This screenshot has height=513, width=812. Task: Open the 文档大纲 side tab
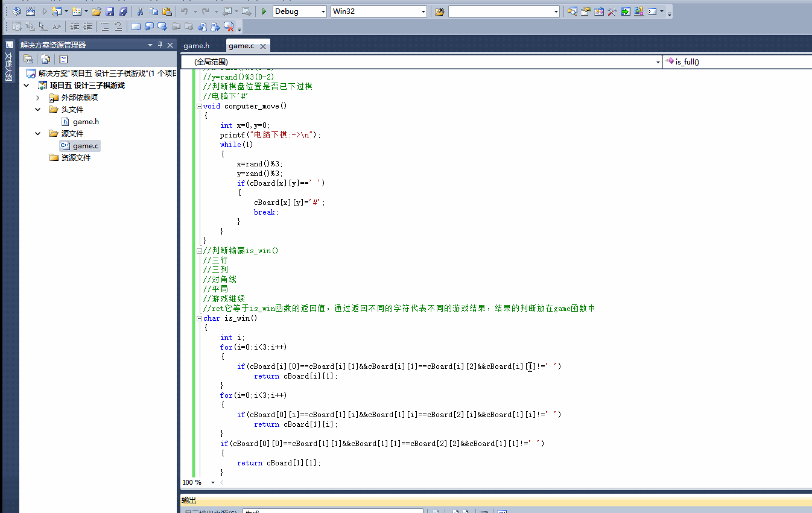(8, 61)
